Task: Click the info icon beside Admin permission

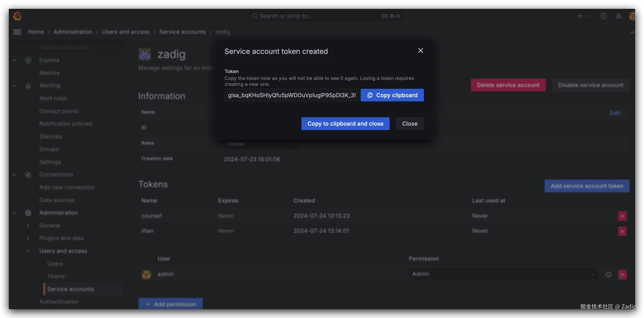Action: point(608,274)
